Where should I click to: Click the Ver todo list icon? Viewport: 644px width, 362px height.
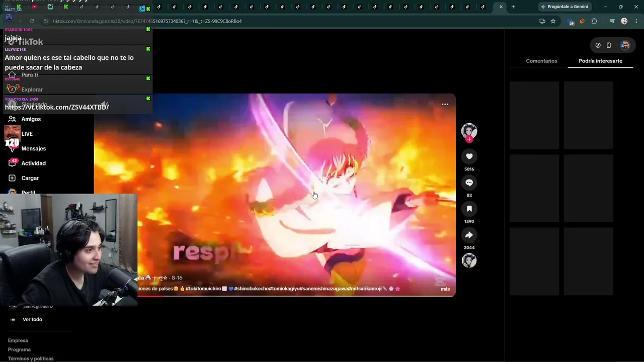click(x=13, y=320)
